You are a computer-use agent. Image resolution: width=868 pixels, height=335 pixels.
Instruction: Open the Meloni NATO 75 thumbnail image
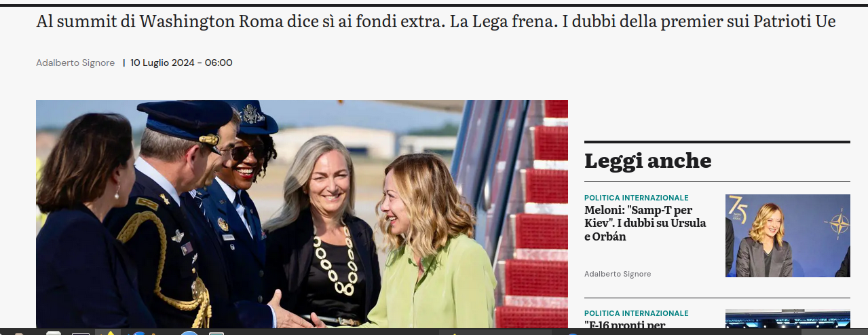[x=787, y=236]
